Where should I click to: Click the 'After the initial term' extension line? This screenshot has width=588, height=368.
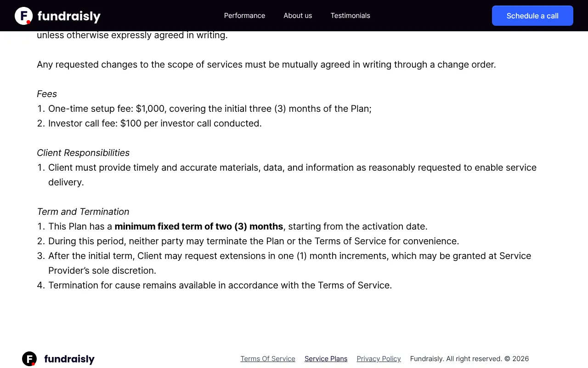[289, 263]
